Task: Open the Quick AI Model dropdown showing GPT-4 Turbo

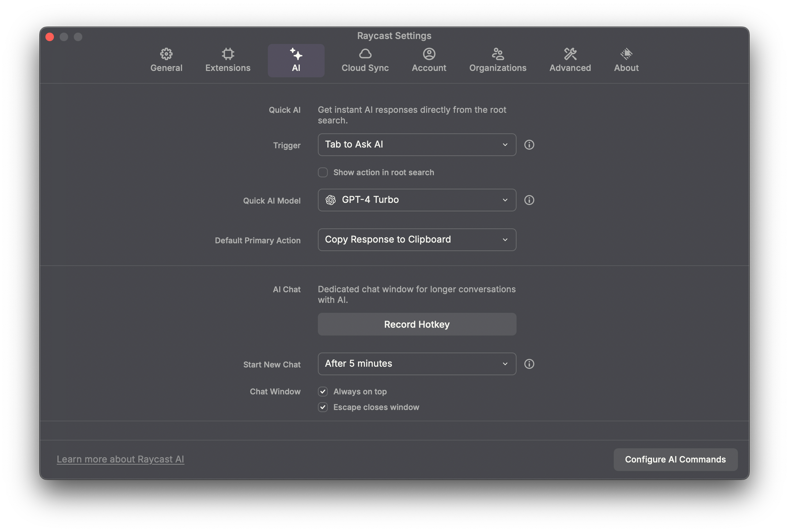Action: [x=417, y=200]
